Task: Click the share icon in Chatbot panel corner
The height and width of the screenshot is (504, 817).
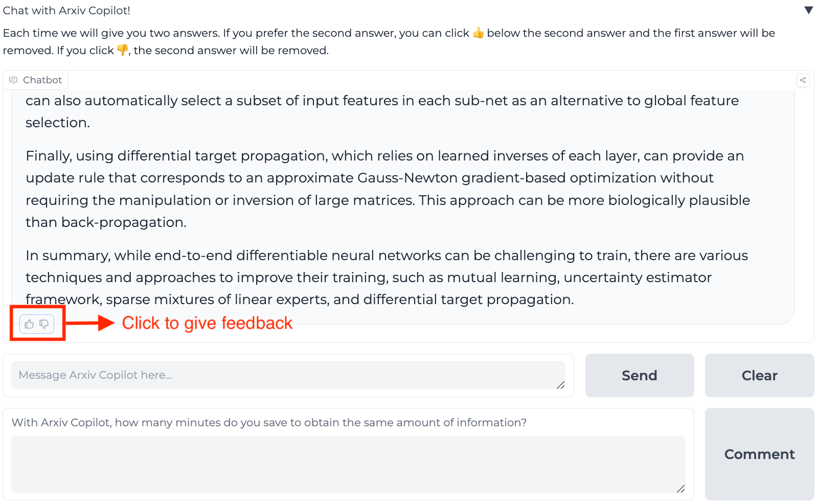Action: point(803,80)
